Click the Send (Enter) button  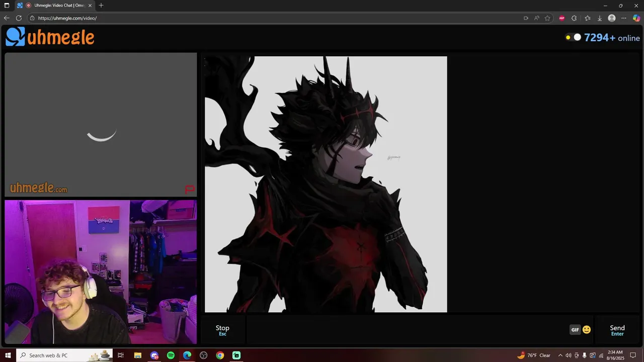click(x=617, y=330)
